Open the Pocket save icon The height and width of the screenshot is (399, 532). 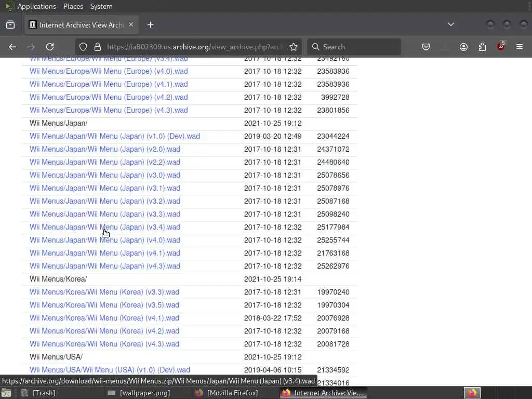(x=426, y=47)
